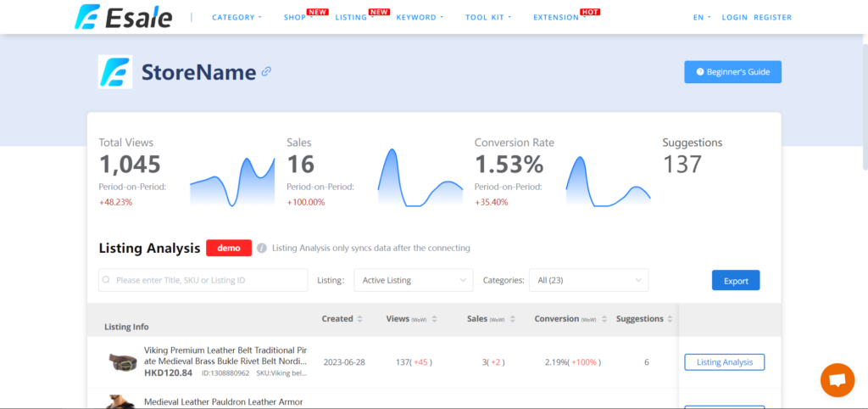
Task: Click the link icon beside StoreName
Action: (266, 72)
